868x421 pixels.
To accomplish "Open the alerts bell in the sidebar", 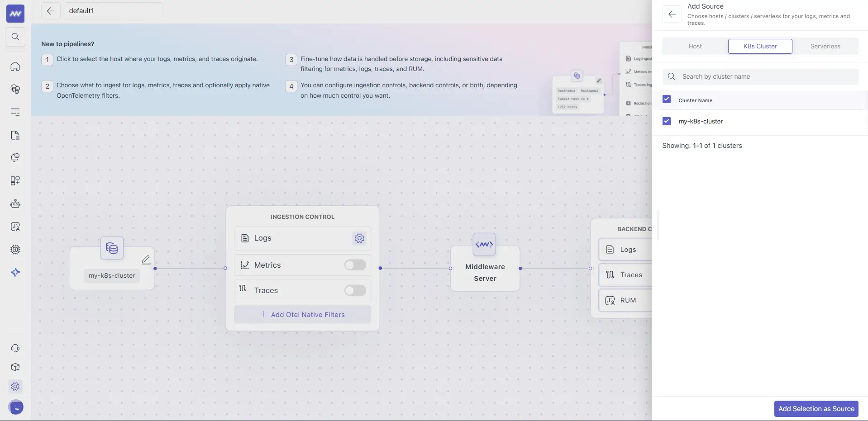I will (15, 157).
